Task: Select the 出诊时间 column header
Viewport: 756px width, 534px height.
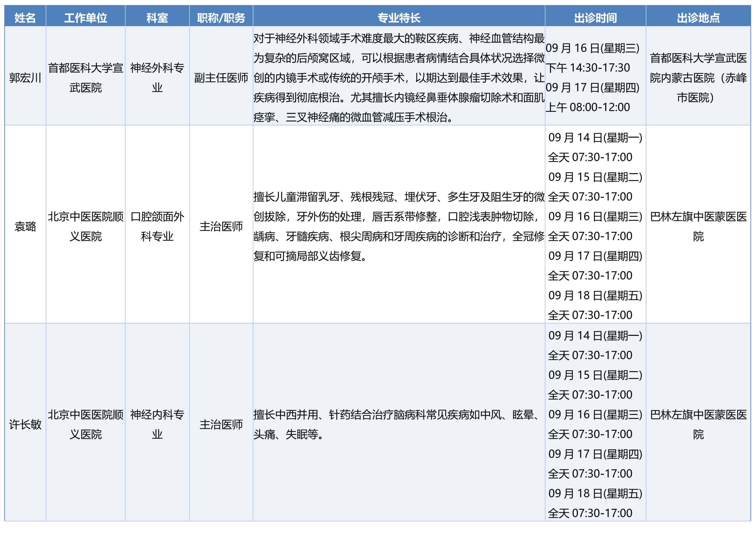Action: (x=595, y=17)
